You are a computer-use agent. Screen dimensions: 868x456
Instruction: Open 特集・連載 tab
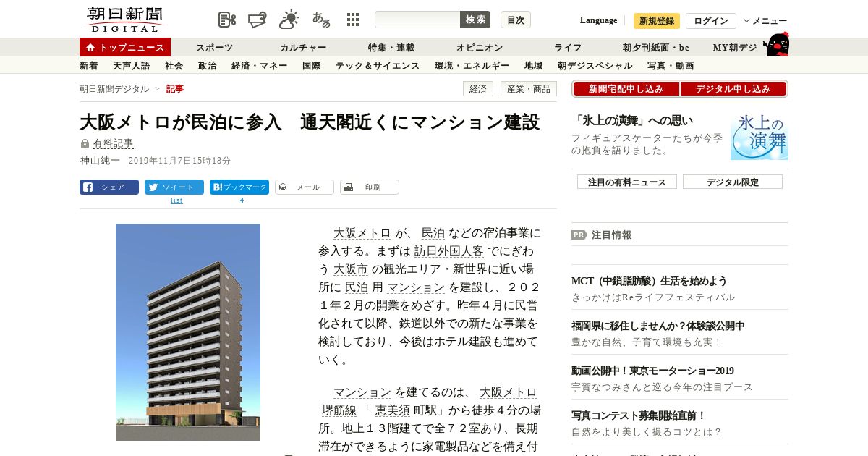pyautogui.click(x=391, y=48)
